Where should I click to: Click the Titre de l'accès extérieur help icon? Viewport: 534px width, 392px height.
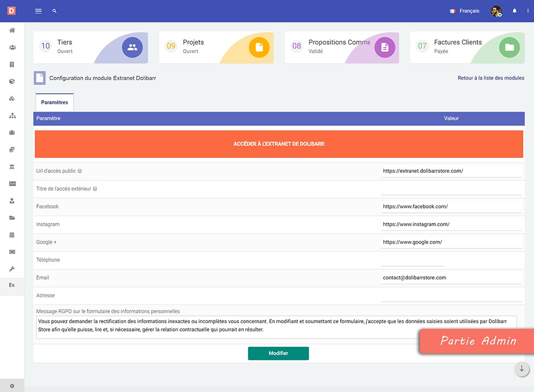[x=95, y=189]
